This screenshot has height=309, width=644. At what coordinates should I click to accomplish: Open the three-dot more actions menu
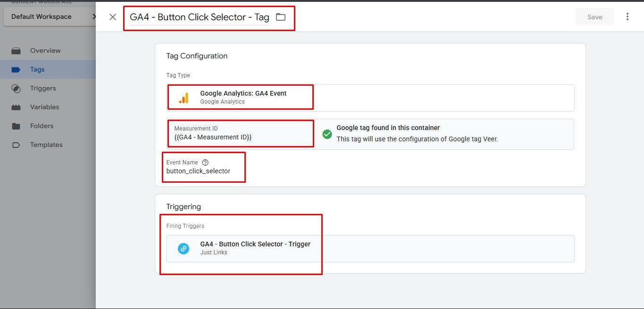point(627,16)
